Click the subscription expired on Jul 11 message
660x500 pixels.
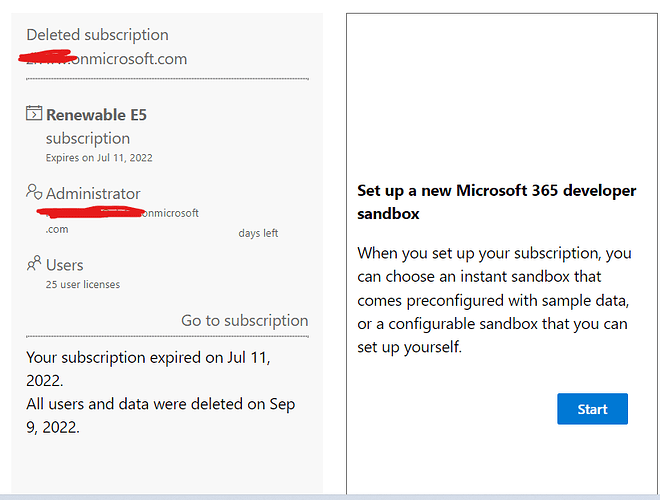tap(148, 367)
